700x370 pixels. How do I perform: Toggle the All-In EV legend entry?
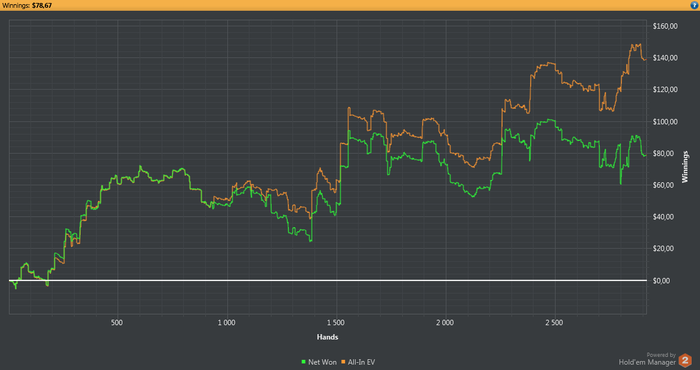[358, 362]
